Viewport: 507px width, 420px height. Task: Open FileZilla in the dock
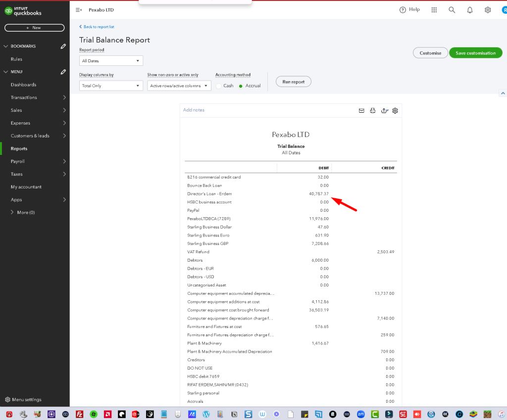click(80, 414)
